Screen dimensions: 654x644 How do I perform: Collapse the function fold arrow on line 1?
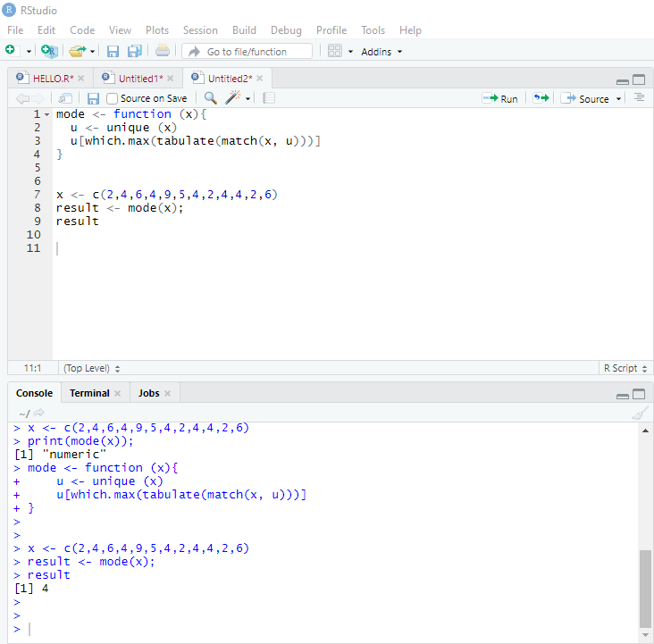click(x=46, y=114)
